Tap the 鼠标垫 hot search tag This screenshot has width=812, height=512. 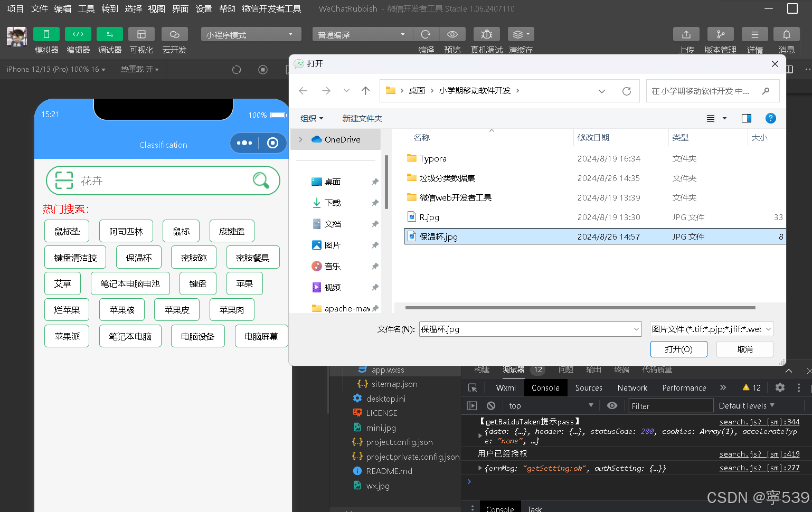[x=67, y=231]
